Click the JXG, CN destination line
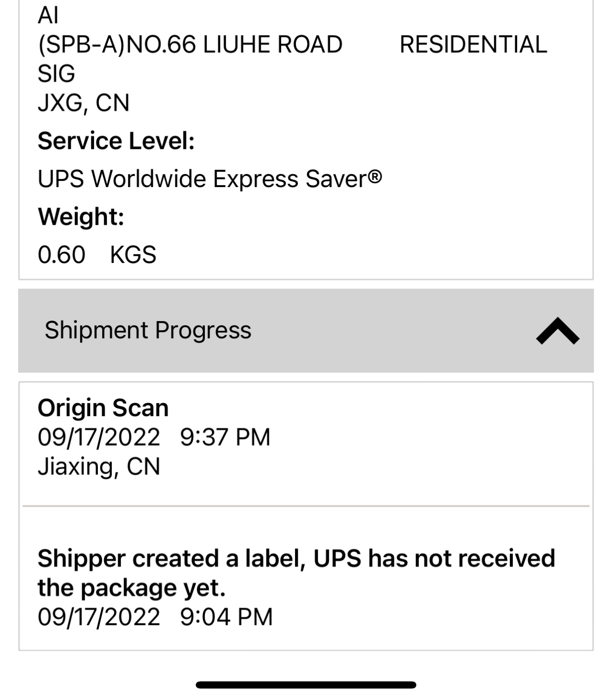 point(84,103)
